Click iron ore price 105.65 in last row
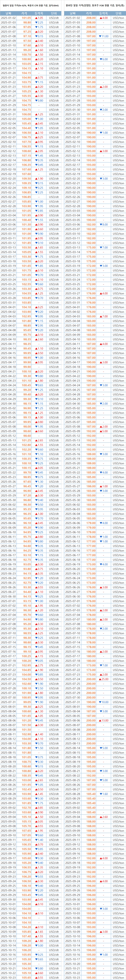Viewport: 126px width, 980px height. (x=26, y=975)
